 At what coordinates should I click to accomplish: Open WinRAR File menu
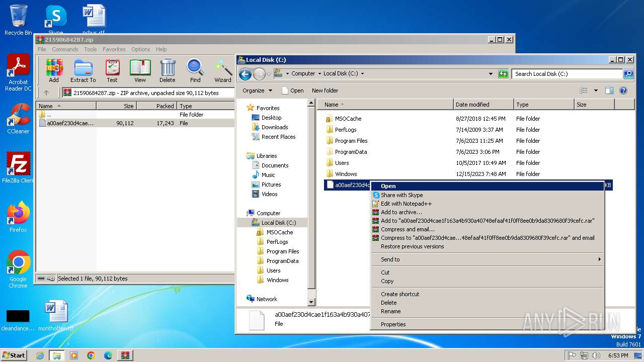coord(42,49)
